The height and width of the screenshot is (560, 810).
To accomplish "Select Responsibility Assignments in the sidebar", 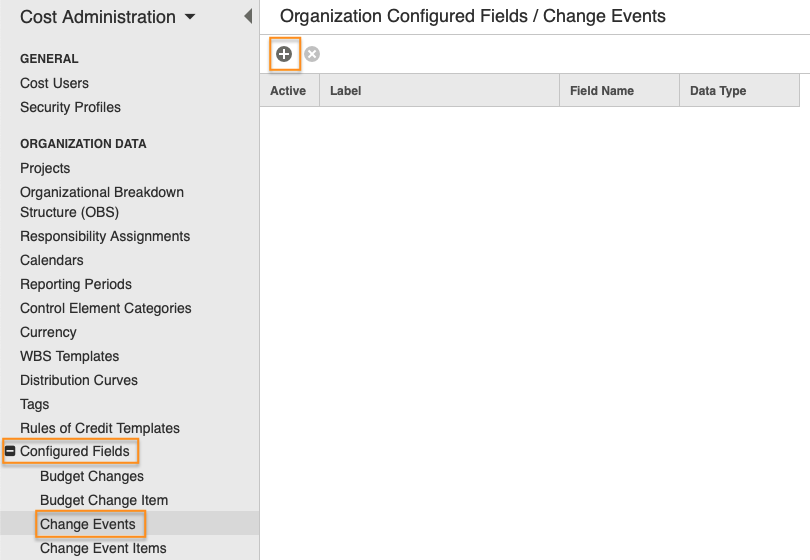I will pyautogui.click(x=105, y=236).
